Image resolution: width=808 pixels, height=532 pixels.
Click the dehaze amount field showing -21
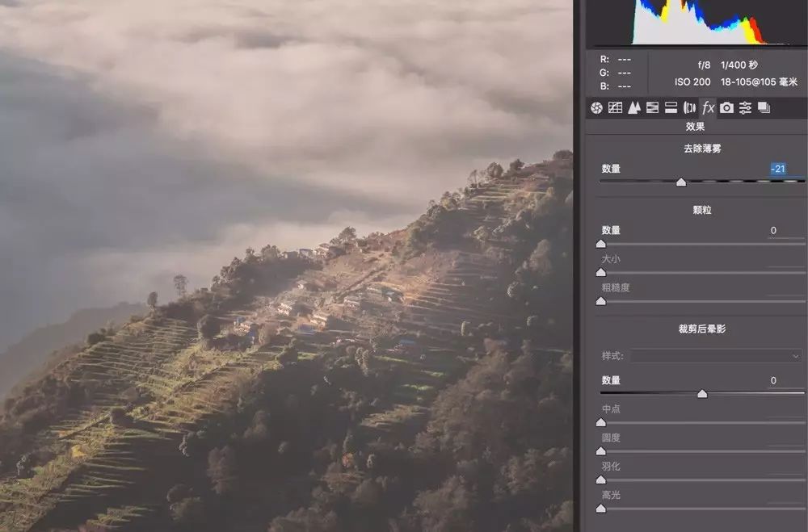(x=778, y=169)
